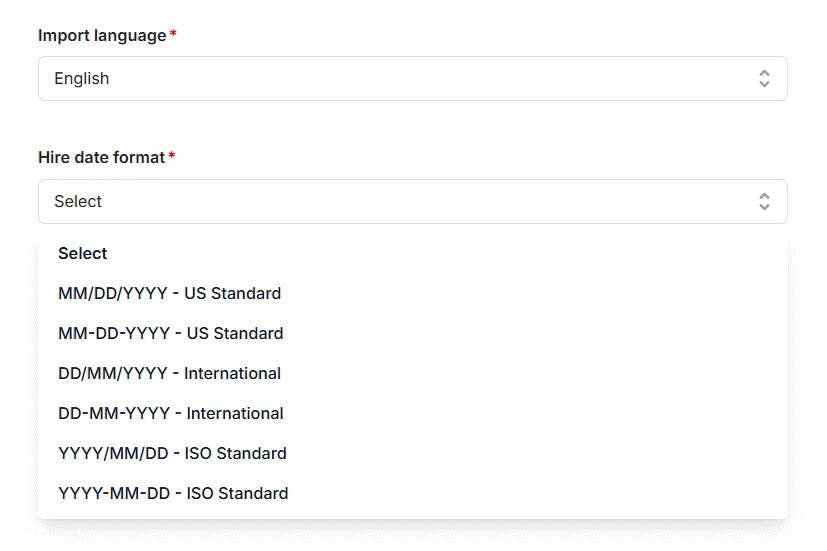This screenshot has width=827, height=551.
Task: Choose the bold Select placeholder option
Action: pyautogui.click(x=83, y=254)
